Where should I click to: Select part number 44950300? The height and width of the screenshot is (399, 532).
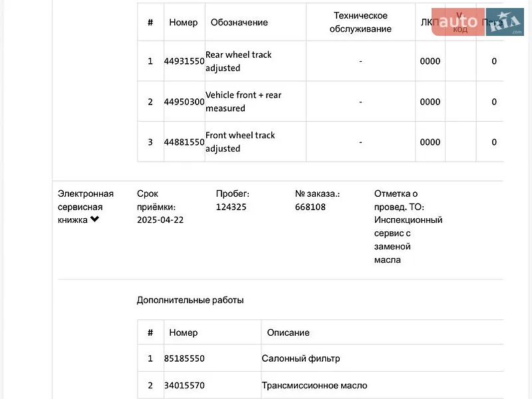pyautogui.click(x=184, y=102)
